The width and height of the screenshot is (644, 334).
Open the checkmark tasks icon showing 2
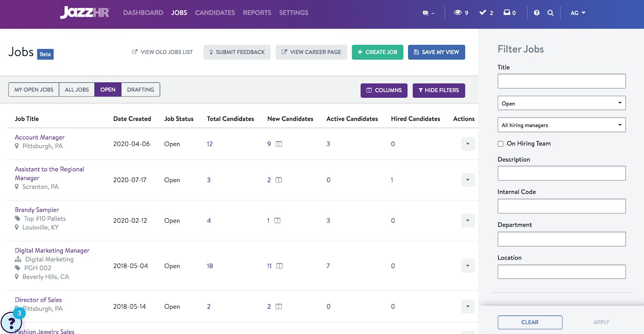pos(483,12)
